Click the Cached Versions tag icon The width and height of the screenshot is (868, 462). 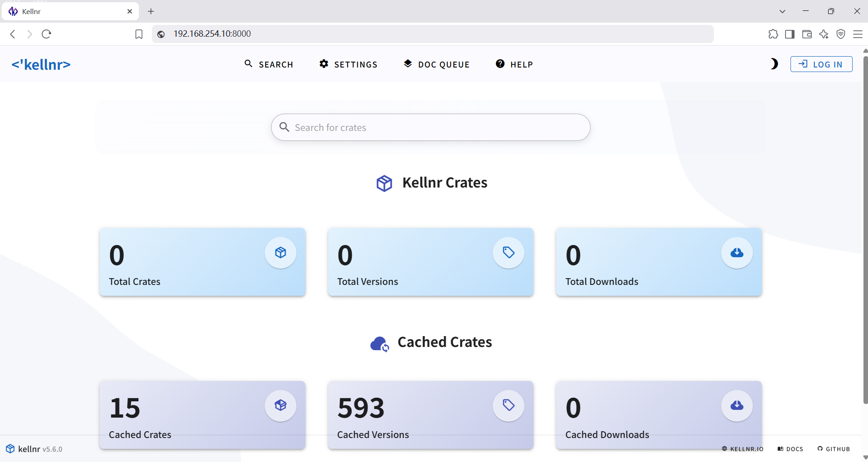[509, 405]
